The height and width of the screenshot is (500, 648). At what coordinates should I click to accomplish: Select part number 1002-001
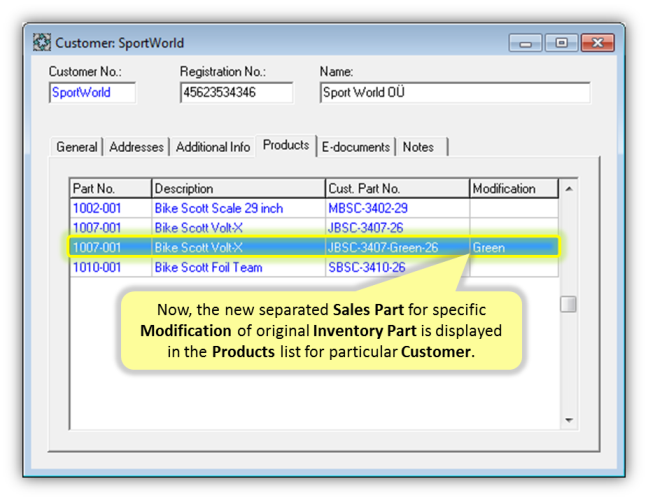pyautogui.click(x=97, y=208)
